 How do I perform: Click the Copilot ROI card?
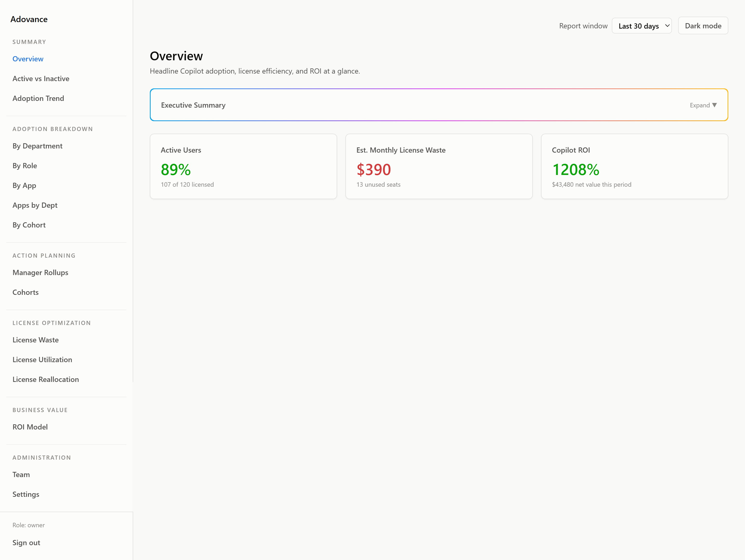[x=634, y=166]
